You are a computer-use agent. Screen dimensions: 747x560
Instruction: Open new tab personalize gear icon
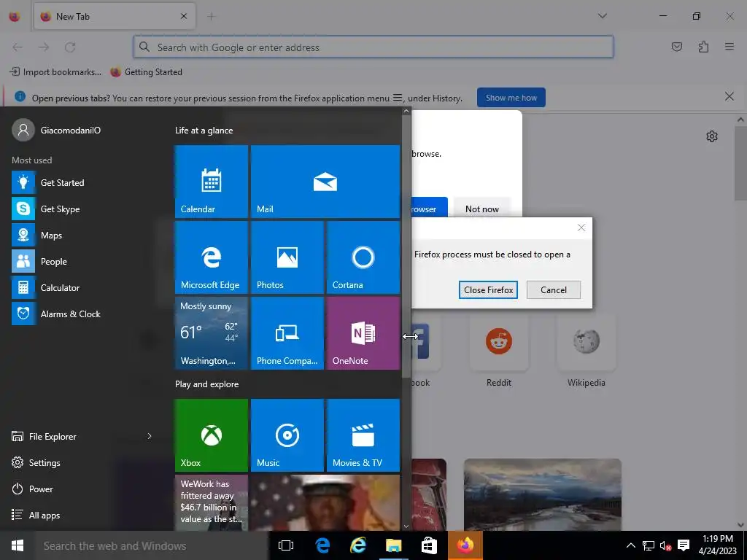712,136
